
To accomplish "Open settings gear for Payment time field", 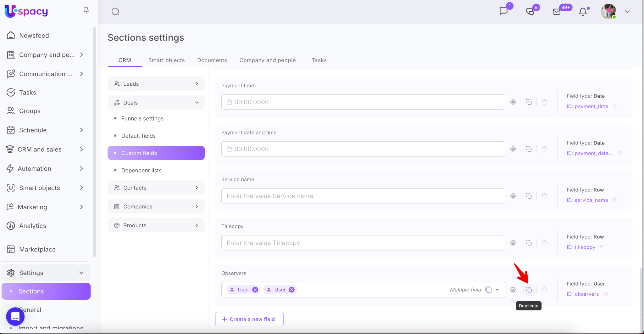I will click(513, 102).
